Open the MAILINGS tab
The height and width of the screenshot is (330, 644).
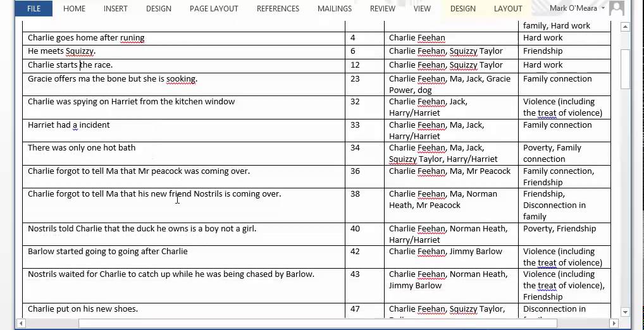point(334,9)
